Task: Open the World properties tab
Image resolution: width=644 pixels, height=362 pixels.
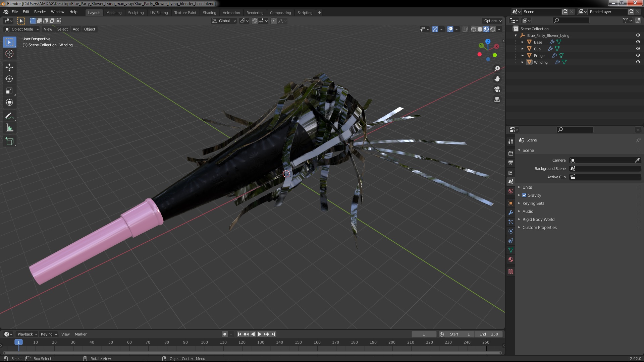Action: [511, 191]
